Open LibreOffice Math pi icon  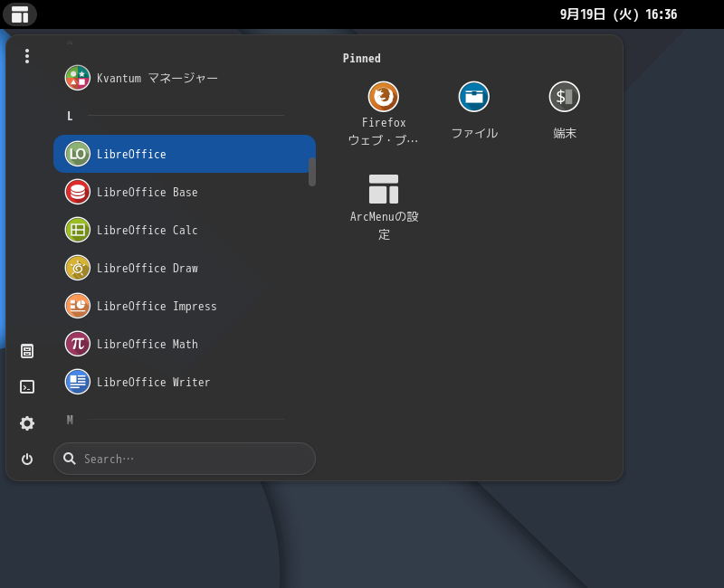click(x=78, y=344)
